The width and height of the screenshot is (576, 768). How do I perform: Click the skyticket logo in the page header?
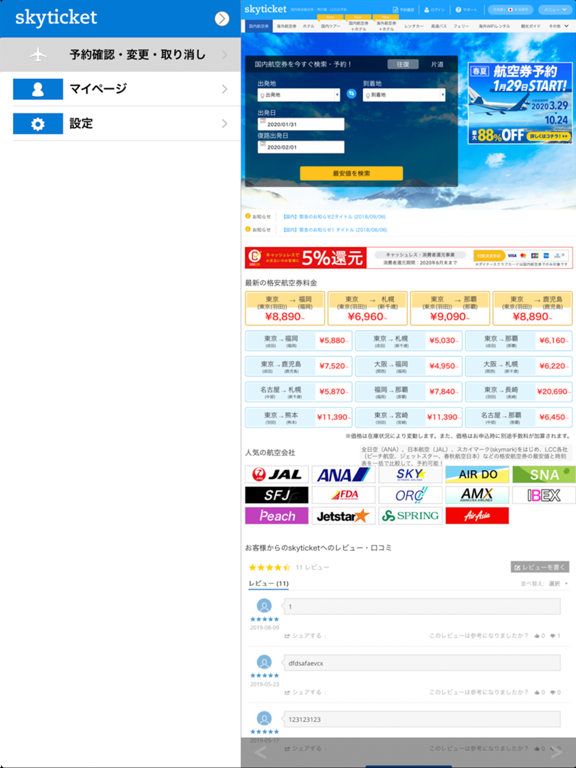265,9
